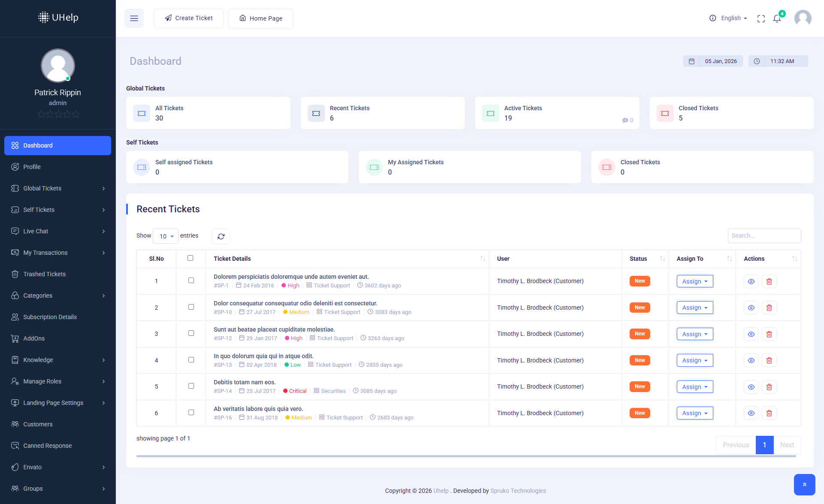Open the Assign dropdown for ticket SP-10
Screen dimensions: 824x504
click(x=694, y=308)
